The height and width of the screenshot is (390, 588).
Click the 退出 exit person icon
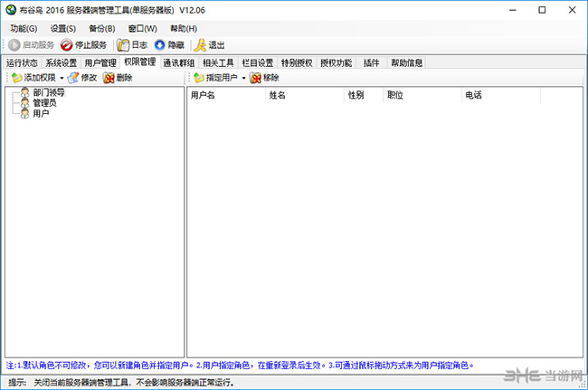tap(200, 45)
